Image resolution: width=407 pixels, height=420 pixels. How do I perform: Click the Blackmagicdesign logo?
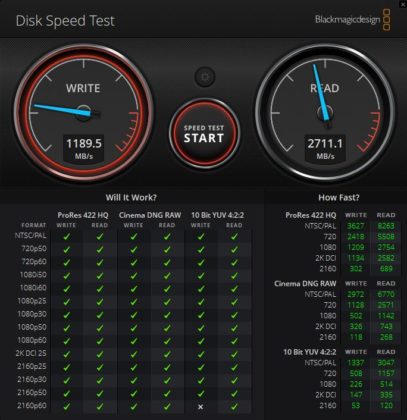353,20
